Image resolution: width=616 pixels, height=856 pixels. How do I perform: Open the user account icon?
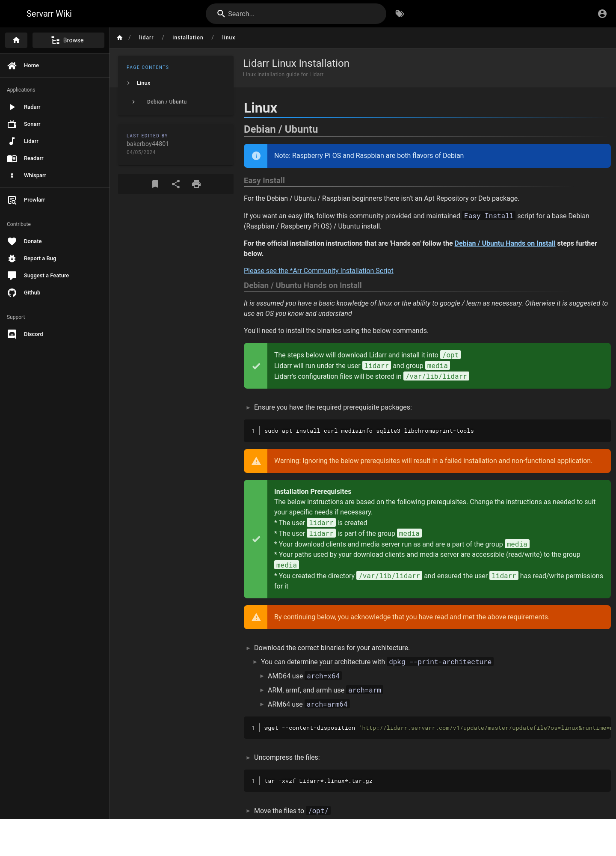pyautogui.click(x=602, y=14)
